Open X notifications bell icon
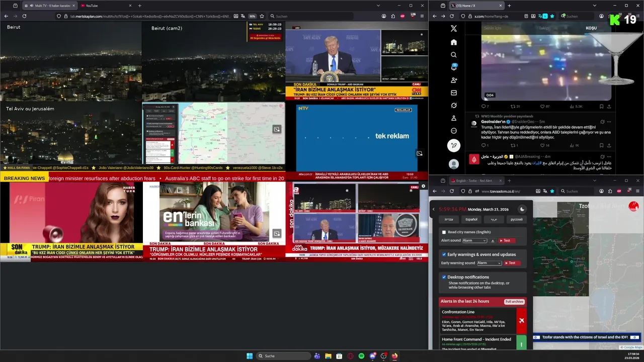644x362 pixels. pyautogui.click(x=454, y=67)
